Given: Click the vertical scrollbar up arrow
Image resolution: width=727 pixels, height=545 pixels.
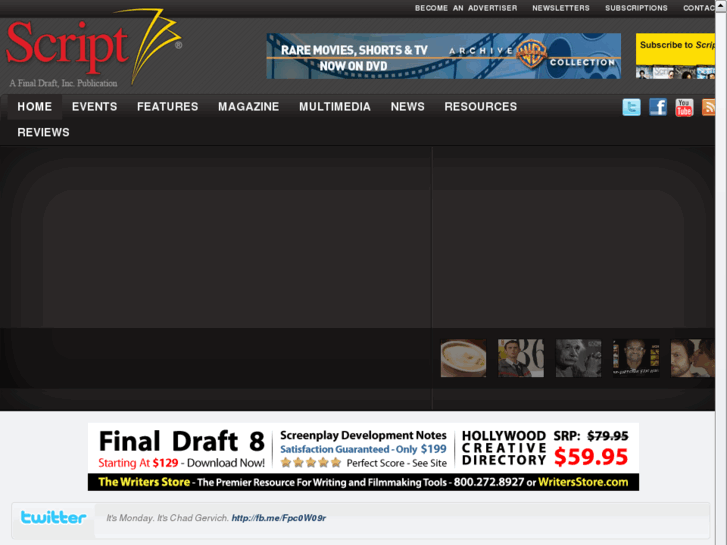Looking at the screenshot, I should click(x=721, y=5).
